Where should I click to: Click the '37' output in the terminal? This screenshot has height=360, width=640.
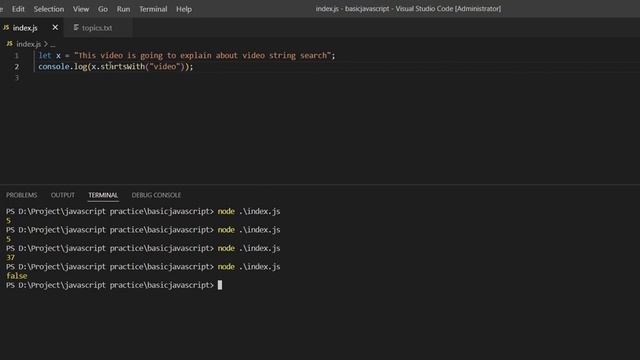click(x=11, y=258)
